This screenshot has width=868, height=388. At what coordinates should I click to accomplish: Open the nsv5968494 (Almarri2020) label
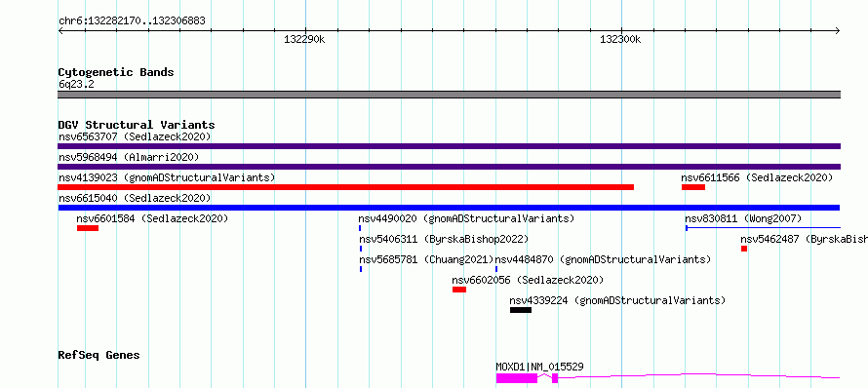click(129, 157)
